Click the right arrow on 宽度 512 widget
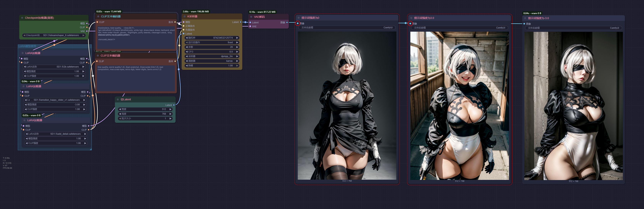The width and height of the screenshot is (644, 209). click(x=170, y=109)
